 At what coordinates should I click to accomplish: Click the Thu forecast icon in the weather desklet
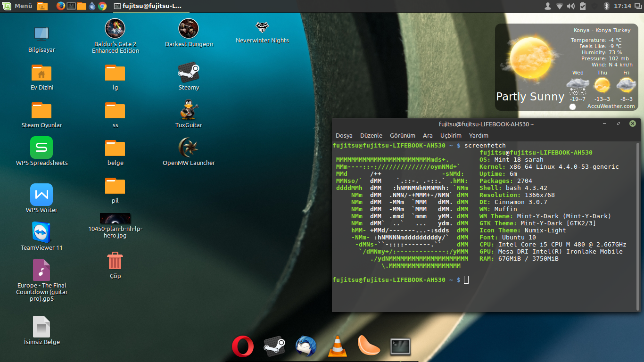(602, 85)
